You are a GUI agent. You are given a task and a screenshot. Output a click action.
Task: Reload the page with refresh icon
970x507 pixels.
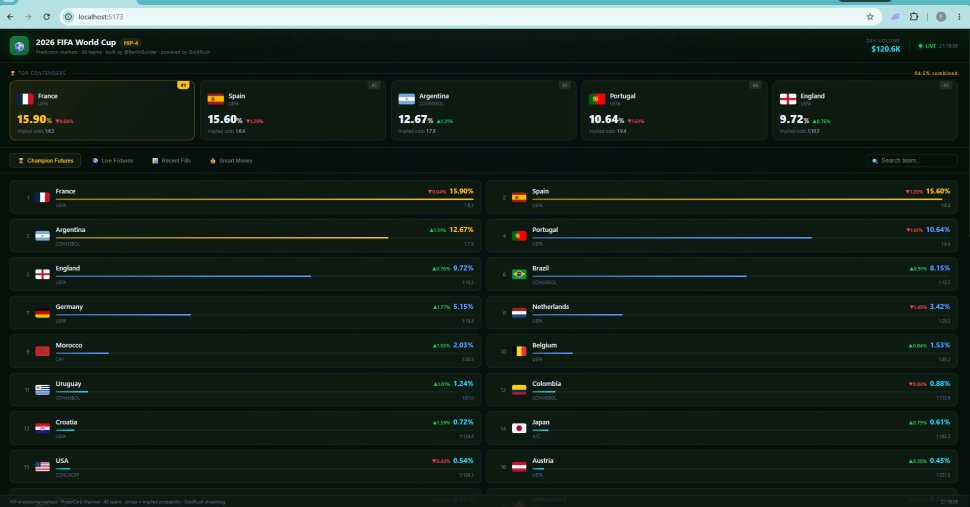[46, 17]
